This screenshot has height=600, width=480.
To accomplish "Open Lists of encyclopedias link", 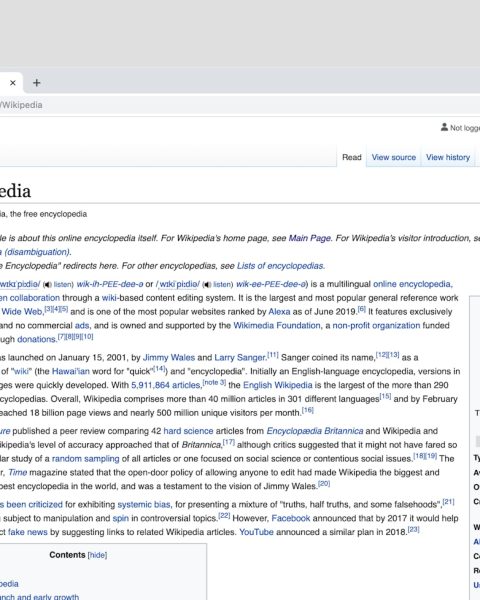I will pos(281,266).
